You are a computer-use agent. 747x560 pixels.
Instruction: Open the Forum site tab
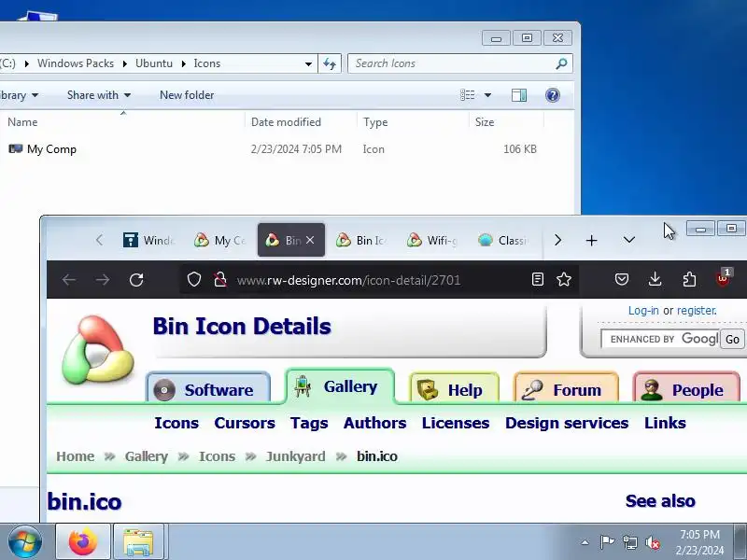click(566, 389)
